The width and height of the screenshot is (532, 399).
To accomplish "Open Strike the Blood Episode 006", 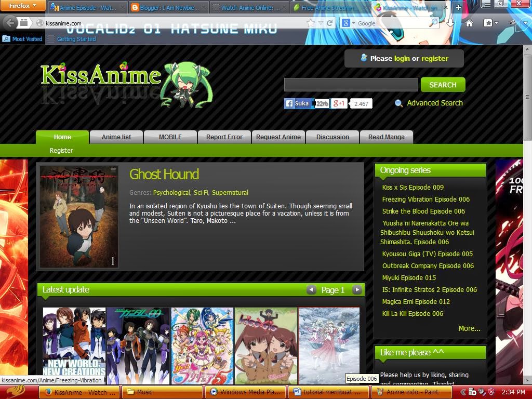I will (x=423, y=211).
